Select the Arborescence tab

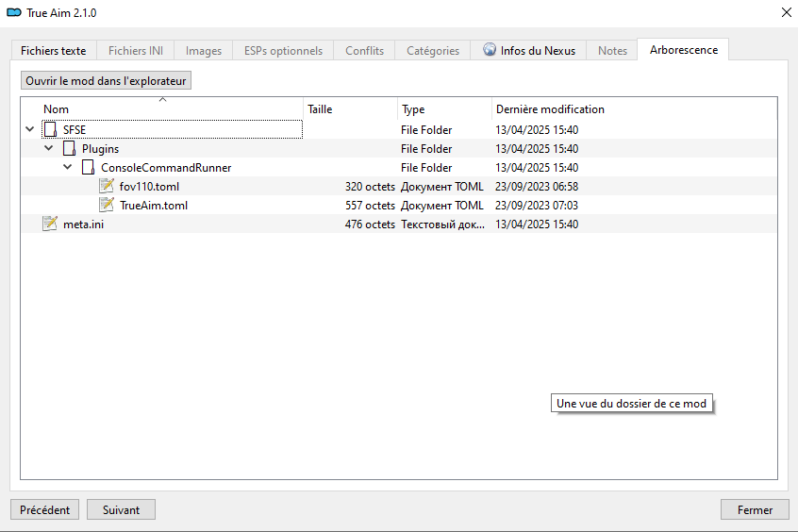tap(684, 49)
